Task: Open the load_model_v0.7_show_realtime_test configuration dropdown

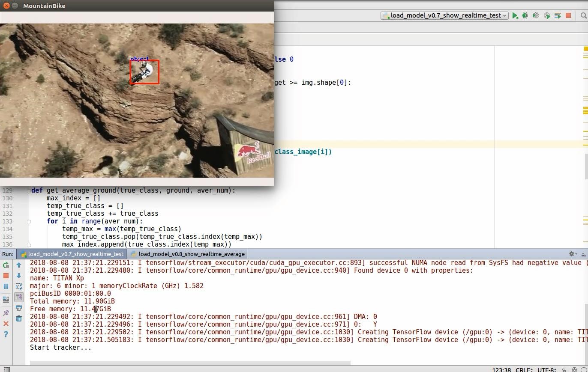Action: tap(444, 15)
